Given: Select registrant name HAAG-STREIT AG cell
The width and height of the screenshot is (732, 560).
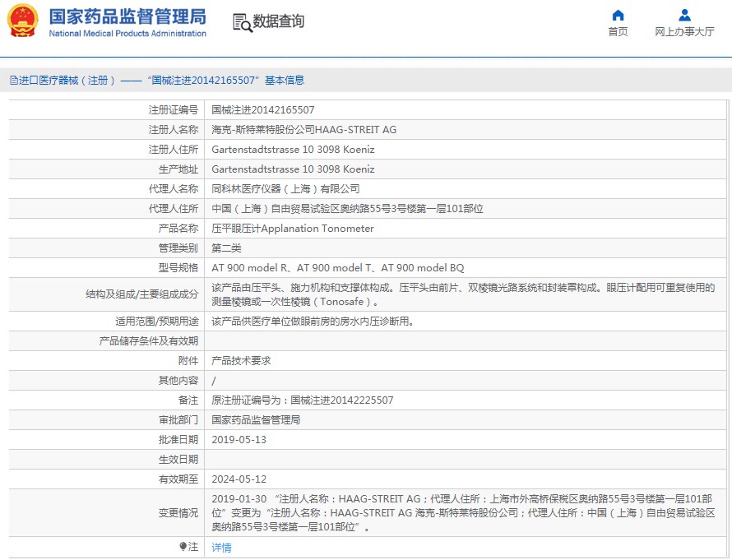Looking at the screenshot, I should tap(304, 130).
